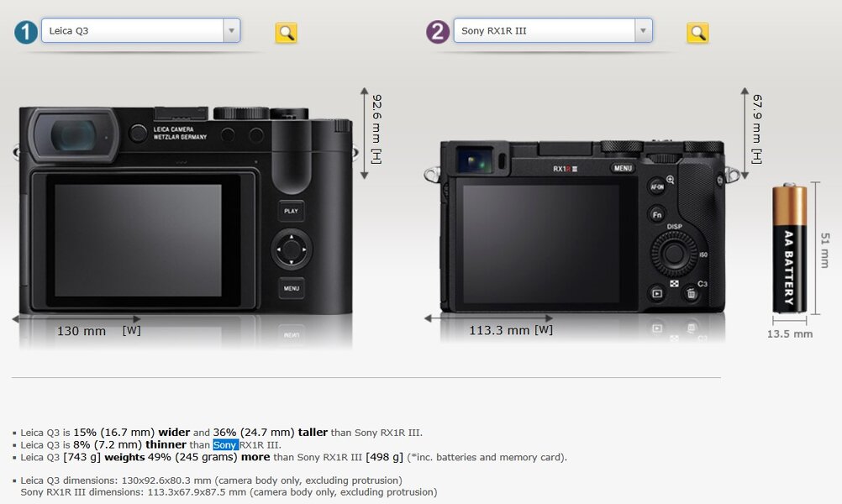Click the DISP control dial on the Sony image
This screenshot has width=842, height=504.
pos(672,252)
